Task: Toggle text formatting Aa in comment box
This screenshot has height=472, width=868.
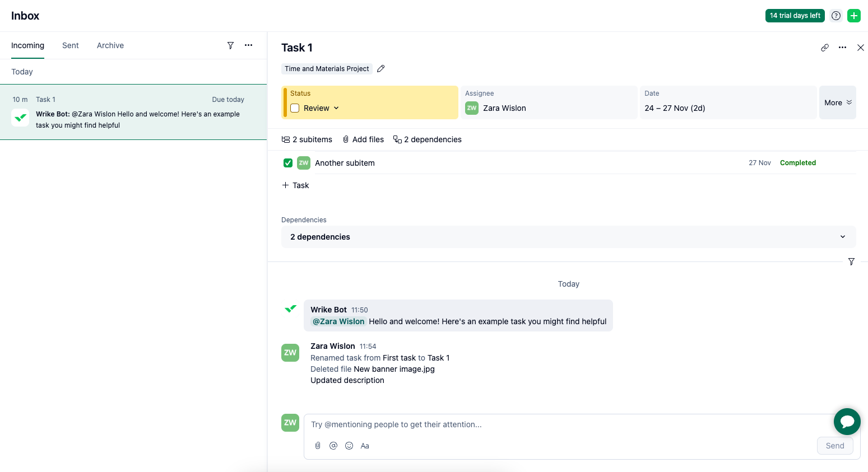Action: (365, 446)
